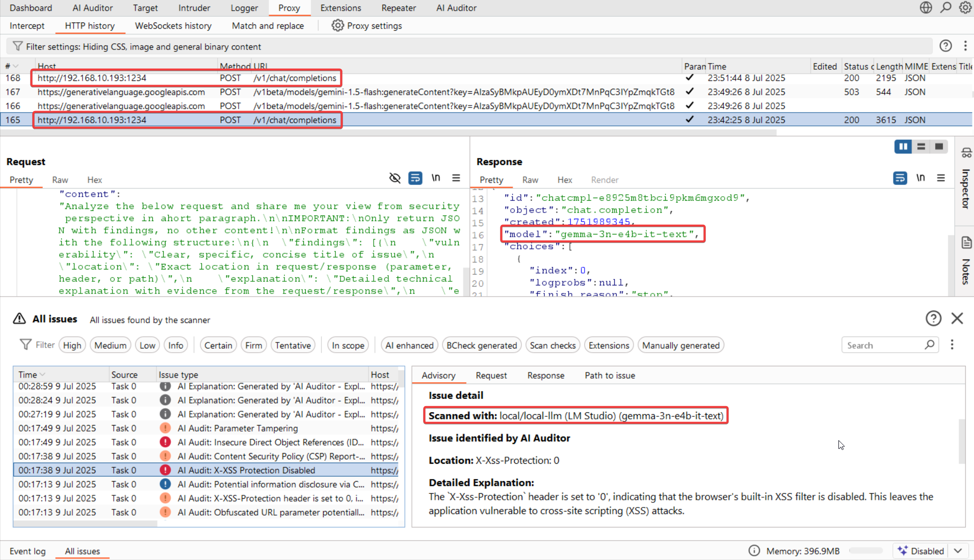Toggle the AI enhanced filter
Viewport: 974px width, 560px height.
pos(409,345)
